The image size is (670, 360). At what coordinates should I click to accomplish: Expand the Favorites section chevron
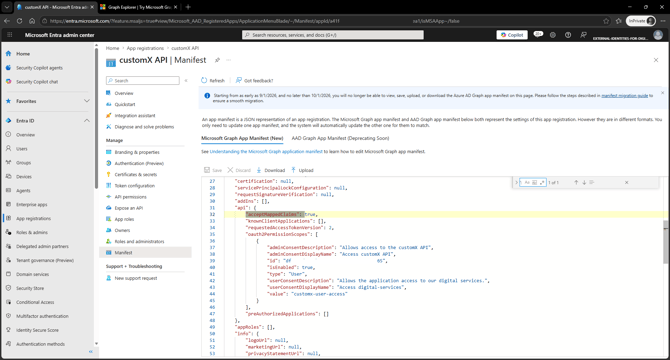tap(87, 101)
